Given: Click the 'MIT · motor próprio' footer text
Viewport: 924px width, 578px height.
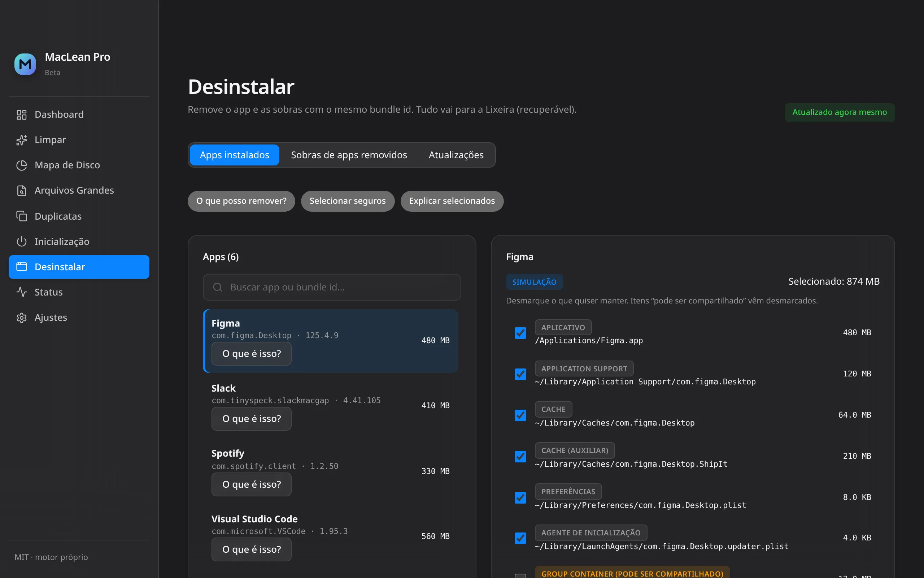Looking at the screenshot, I should click(x=51, y=557).
